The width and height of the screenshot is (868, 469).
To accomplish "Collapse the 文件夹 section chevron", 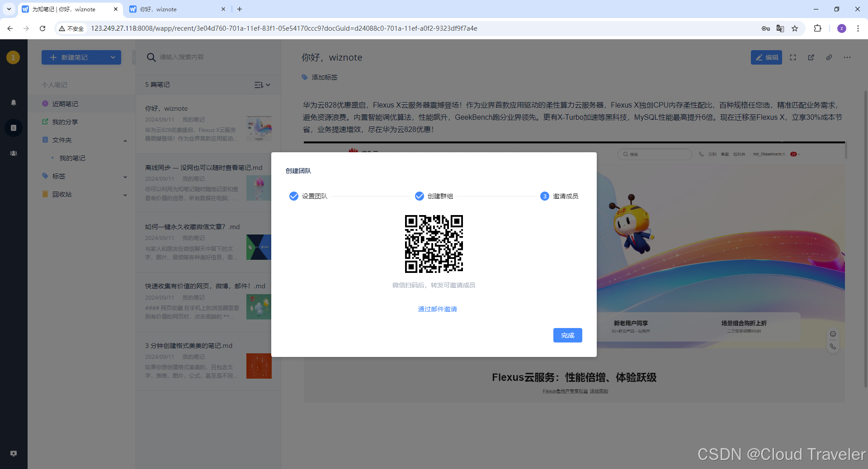I will pyautogui.click(x=125, y=141).
